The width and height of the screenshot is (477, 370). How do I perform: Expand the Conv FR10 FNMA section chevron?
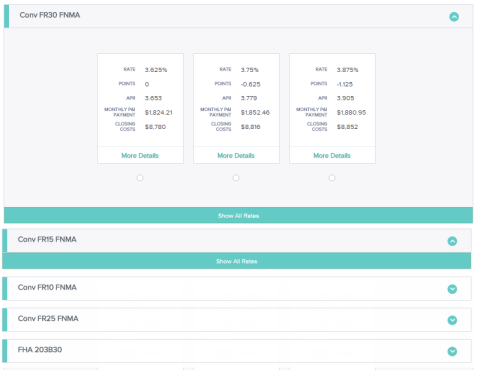click(452, 289)
